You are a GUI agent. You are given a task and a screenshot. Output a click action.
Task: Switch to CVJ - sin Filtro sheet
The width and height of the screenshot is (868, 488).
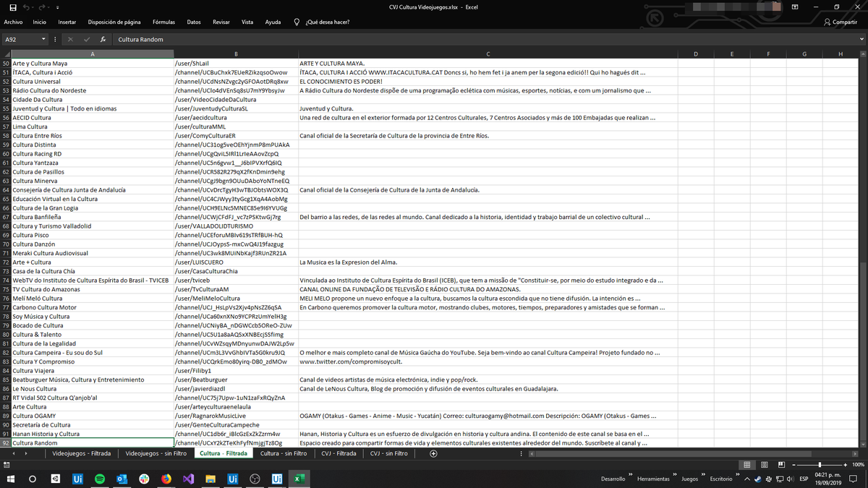(x=388, y=453)
